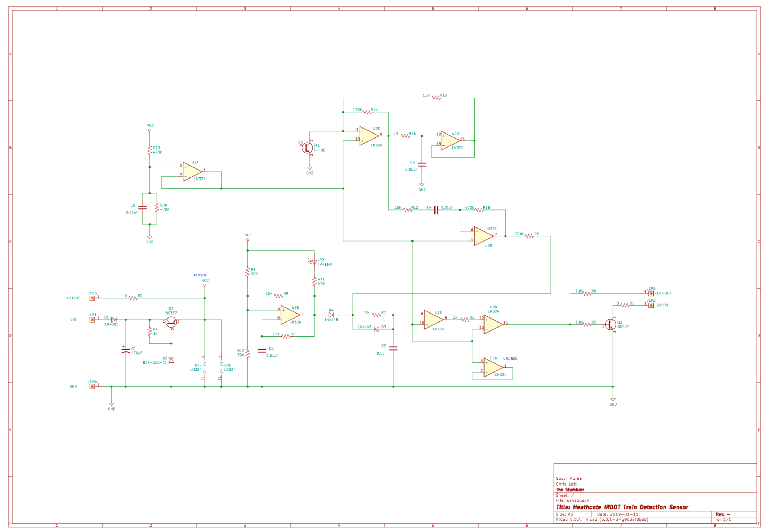Click the 'South Korea' text in title block

pyautogui.click(x=568, y=478)
